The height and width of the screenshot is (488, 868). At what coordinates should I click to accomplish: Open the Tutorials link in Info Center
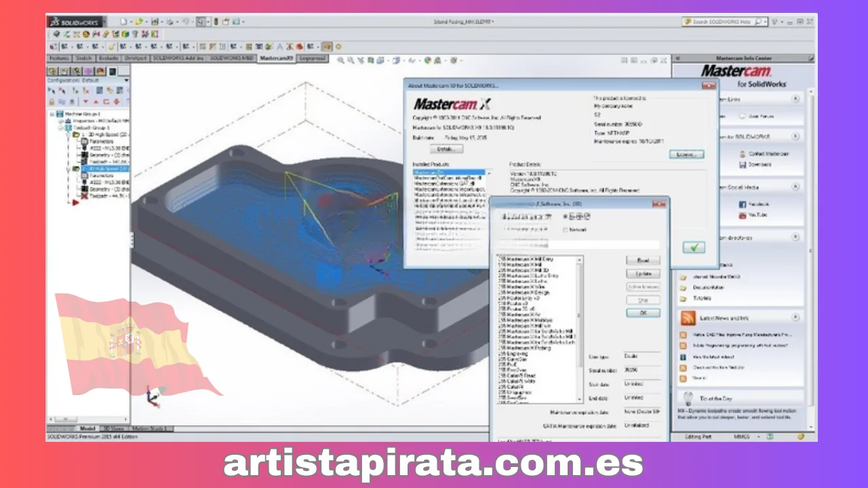coord(702,298)
